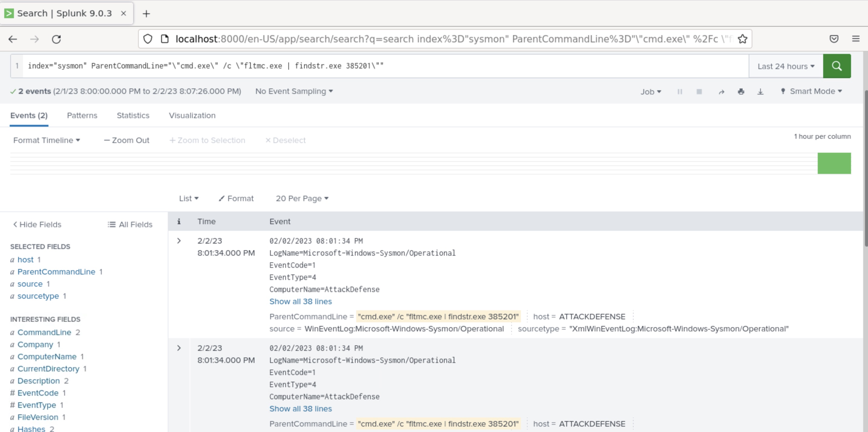Open the Job menu
This screenshot has width=868, height=432.
[x=651, y=92]
